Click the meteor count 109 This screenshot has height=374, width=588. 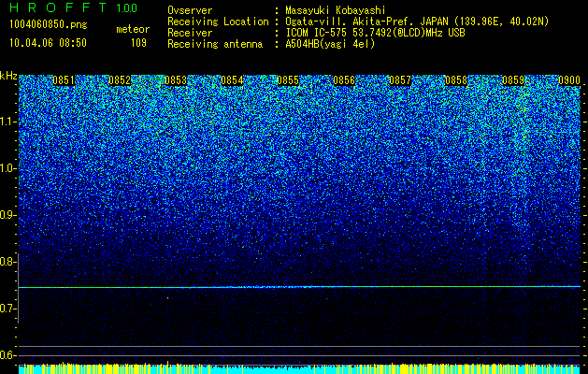138,43
